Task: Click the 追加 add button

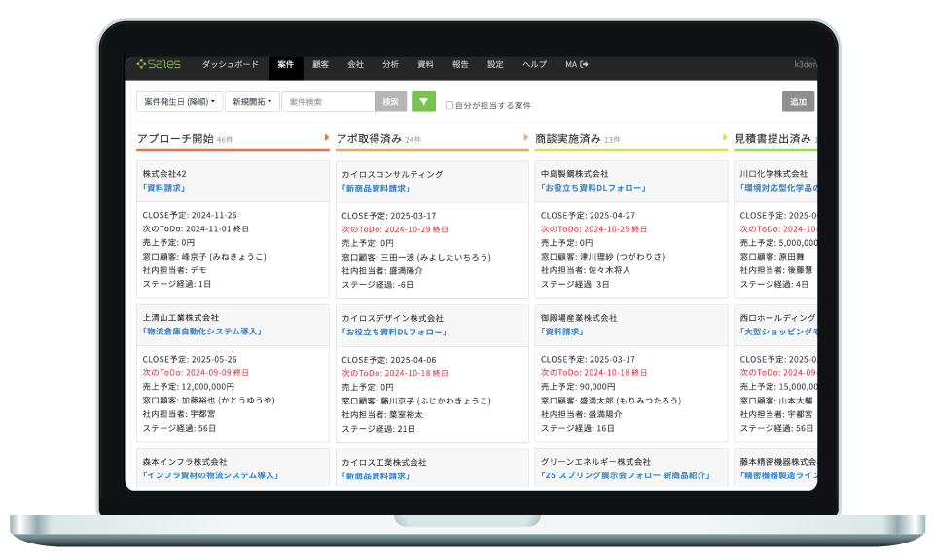Action: (798, 101)
